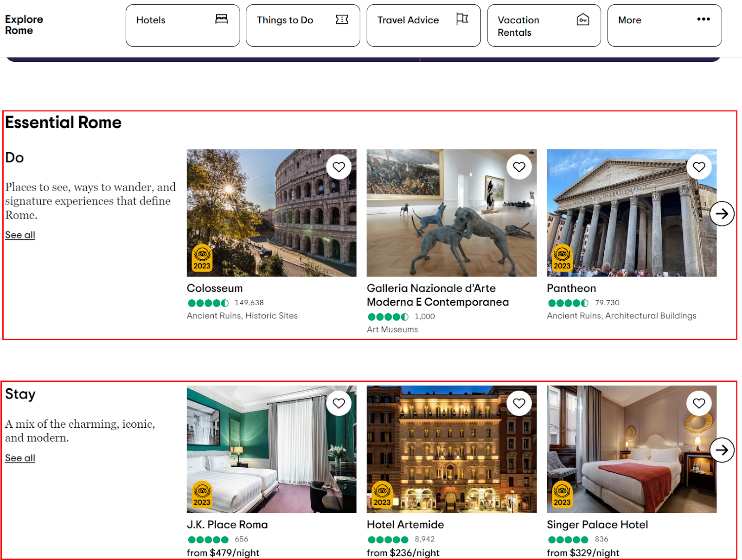Open J.K. Place Roma hotel link
The width and height of the screenshot is (742, 560).
tap(227, 525)
